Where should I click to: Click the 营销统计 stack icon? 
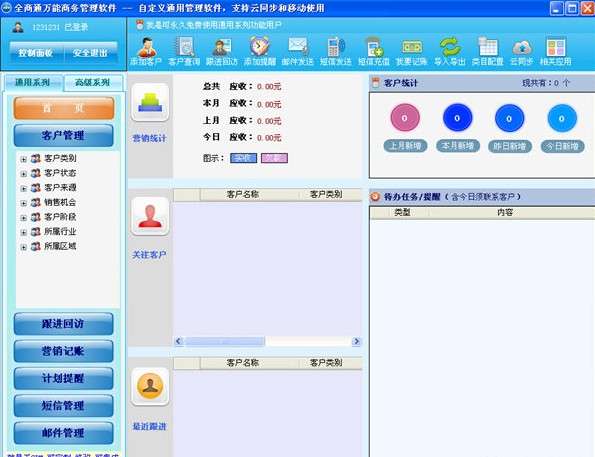[x=150, y=102]
